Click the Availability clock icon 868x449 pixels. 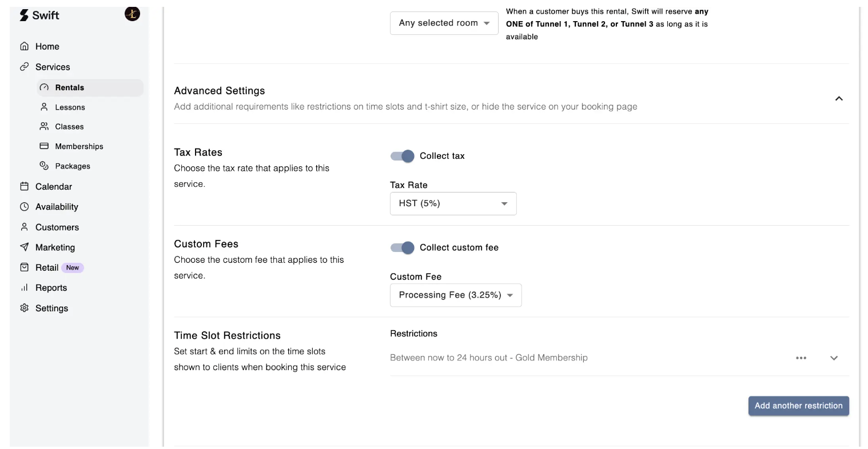24,207
